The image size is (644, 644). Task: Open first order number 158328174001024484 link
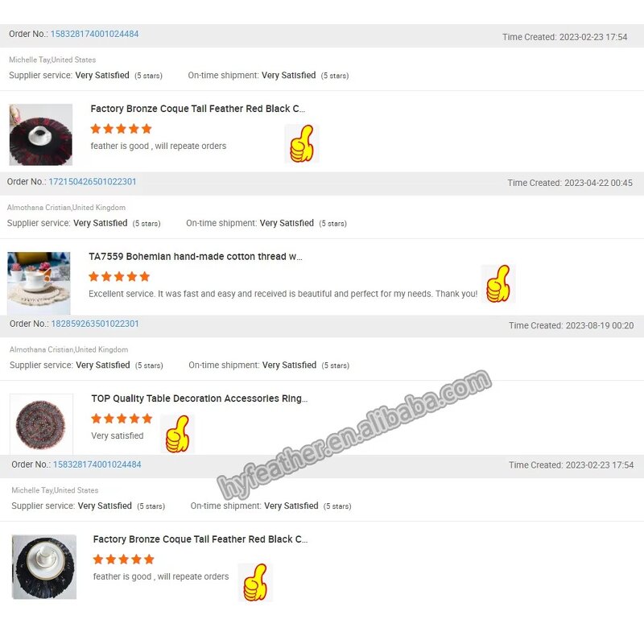[x=94, y=34]
